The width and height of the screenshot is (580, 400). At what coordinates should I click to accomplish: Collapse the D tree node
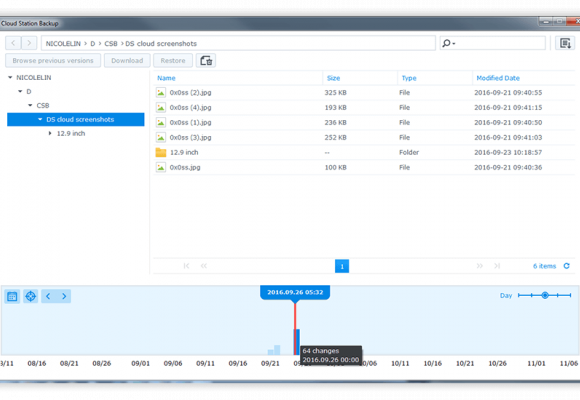tap(20, 91)
